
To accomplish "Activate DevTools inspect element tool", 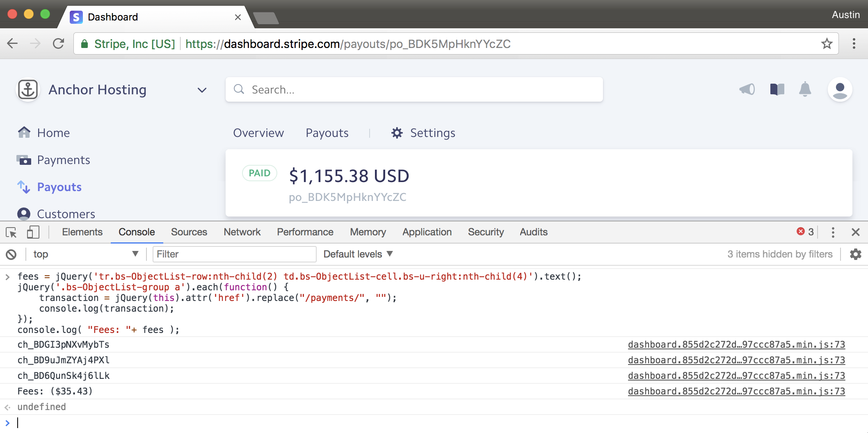I will (11, 232).
